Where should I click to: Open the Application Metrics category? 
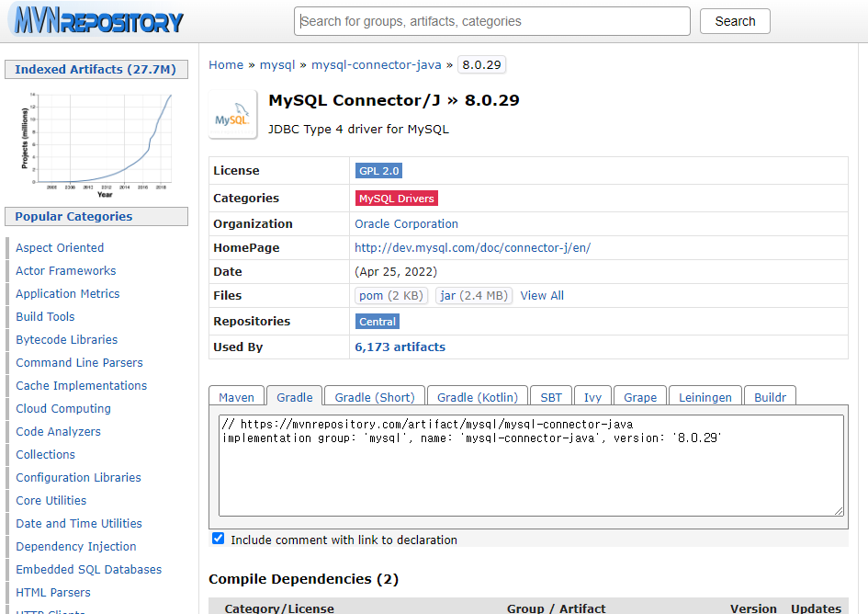[68, 294]
